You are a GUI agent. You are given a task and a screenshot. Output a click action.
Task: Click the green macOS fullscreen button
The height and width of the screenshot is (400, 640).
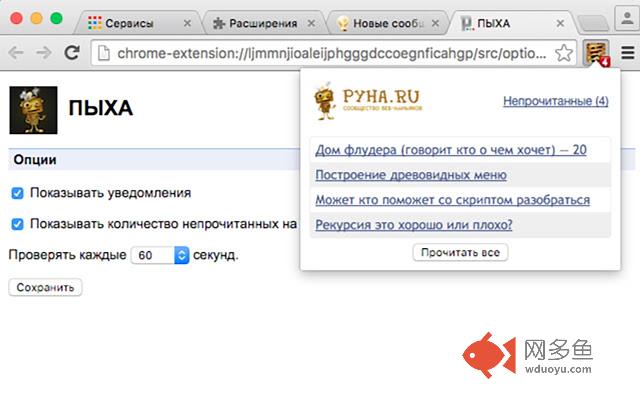(x=56, y=18)
